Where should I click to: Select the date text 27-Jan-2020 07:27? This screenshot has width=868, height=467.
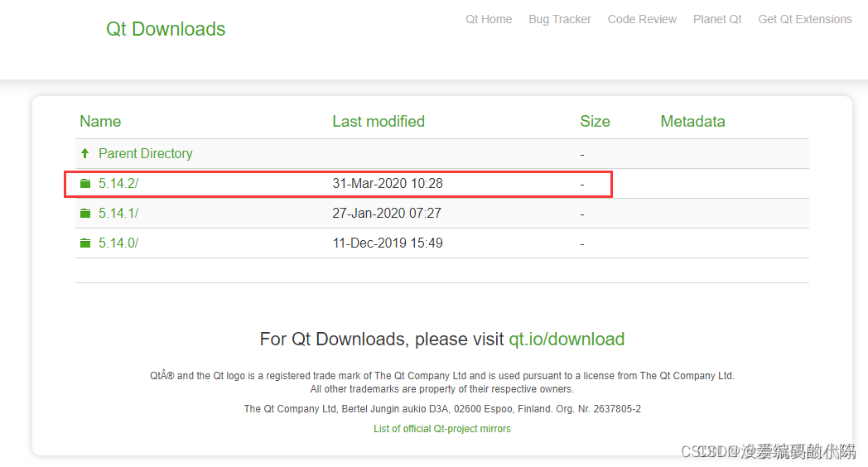pos(387,213)
